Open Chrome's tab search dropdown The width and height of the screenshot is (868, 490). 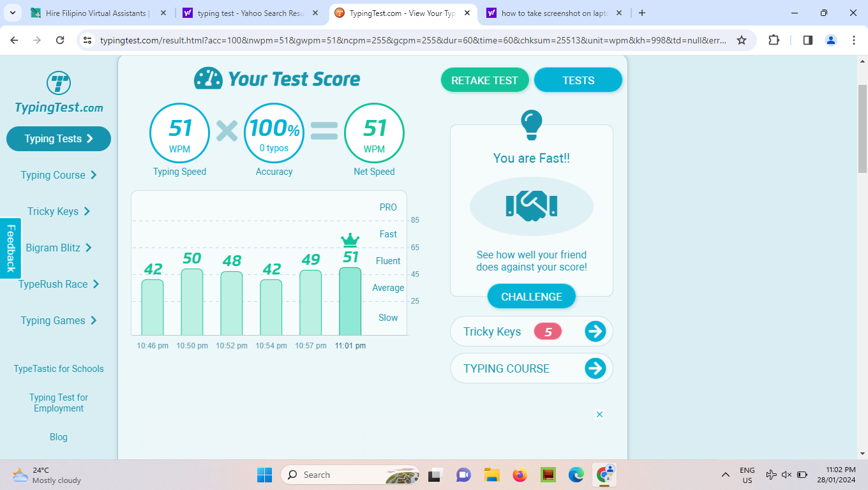coord(14,13)
